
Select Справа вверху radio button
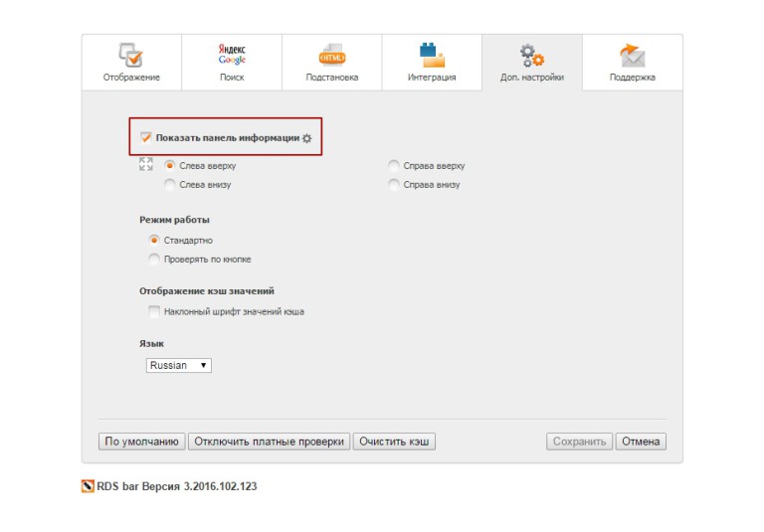394,166
